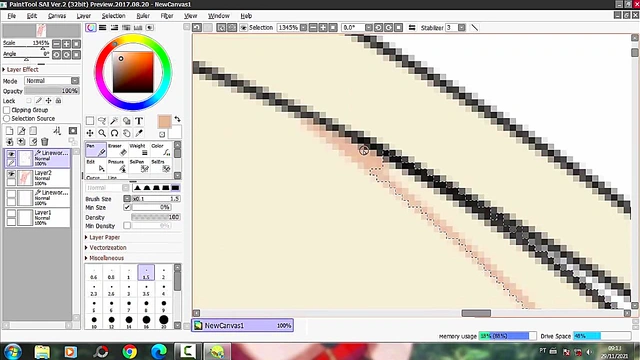Open the Layer menu

pos(84,16)
